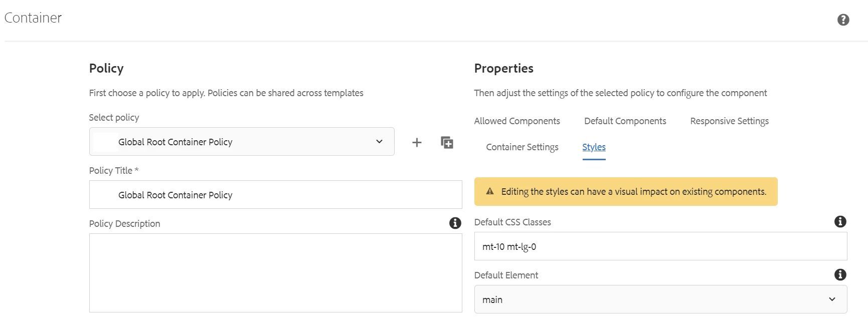The height and width of the screenshot is (322, 868).
Task: Click the Default CSS Classes input
Action: coord(660,246)
